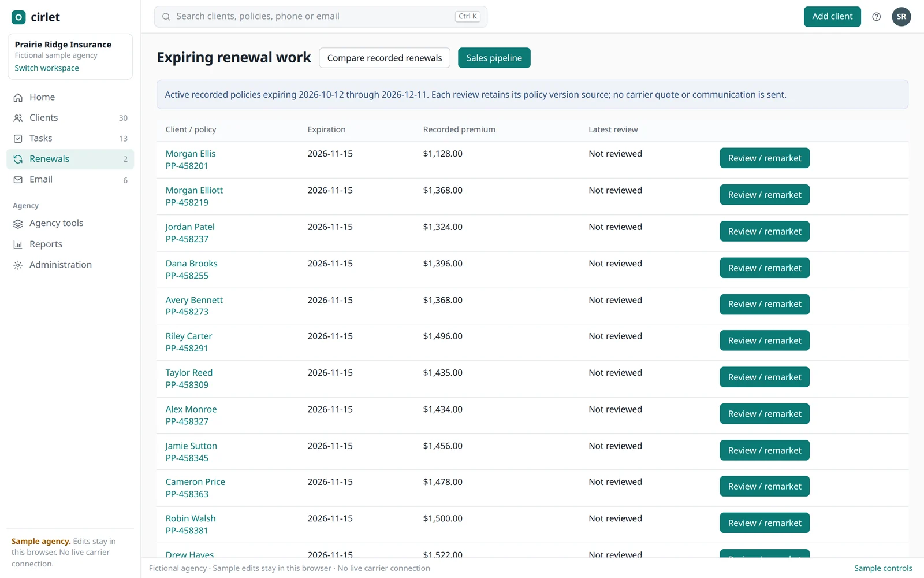Click the Renewals refresh icon

click(18, 159)
